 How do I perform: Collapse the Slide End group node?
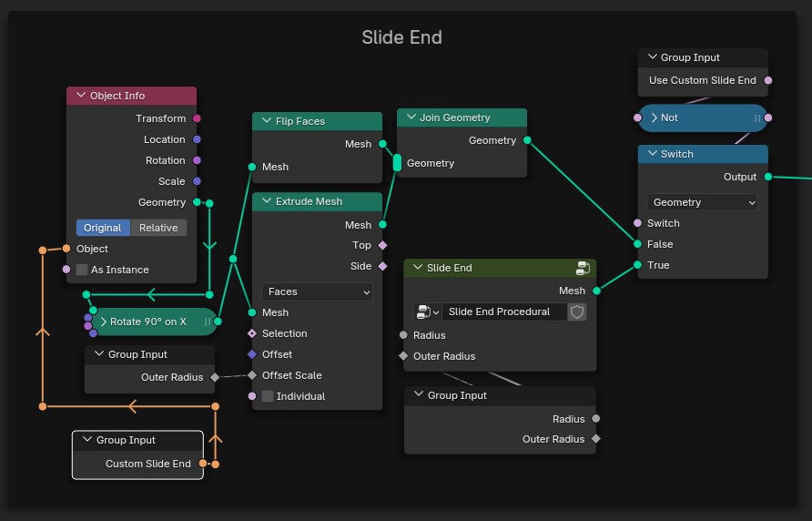point(418,268)
